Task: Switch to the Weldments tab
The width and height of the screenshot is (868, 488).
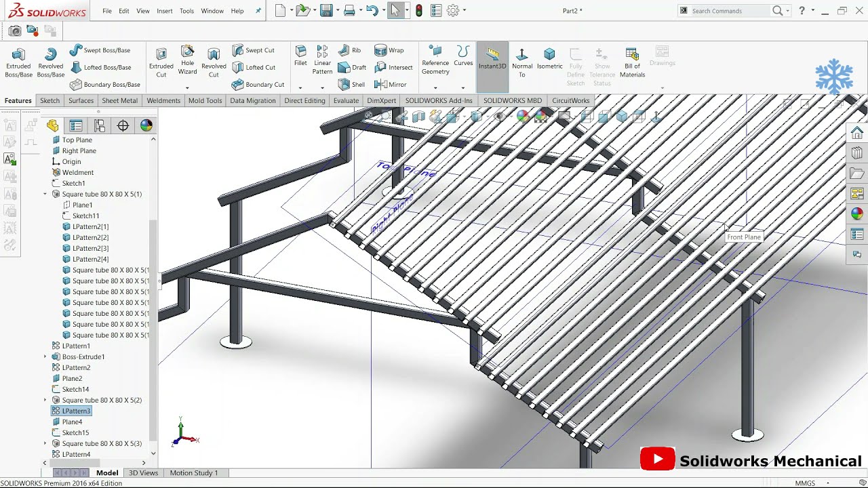Action: coord(163,100)
